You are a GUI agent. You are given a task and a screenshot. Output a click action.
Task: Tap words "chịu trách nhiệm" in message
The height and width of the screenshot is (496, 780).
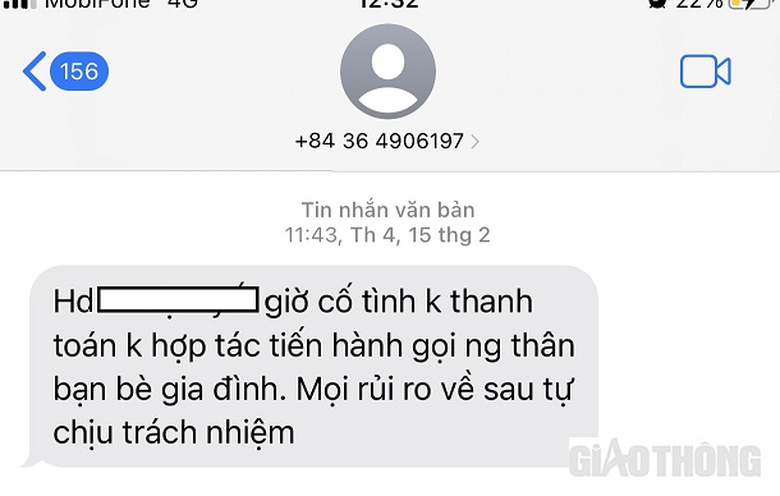click(x=174, y=433)
